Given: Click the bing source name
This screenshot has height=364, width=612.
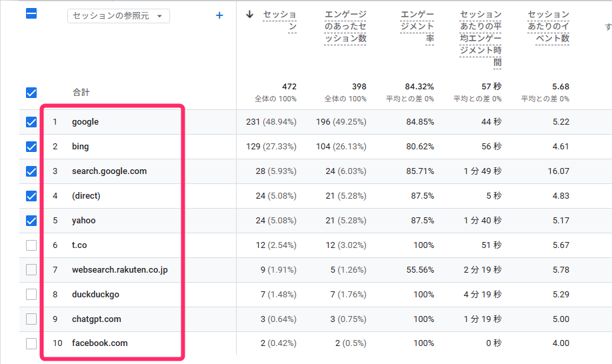Looking at the screenshot, I should pyautogui.click(x=81, y=147).
